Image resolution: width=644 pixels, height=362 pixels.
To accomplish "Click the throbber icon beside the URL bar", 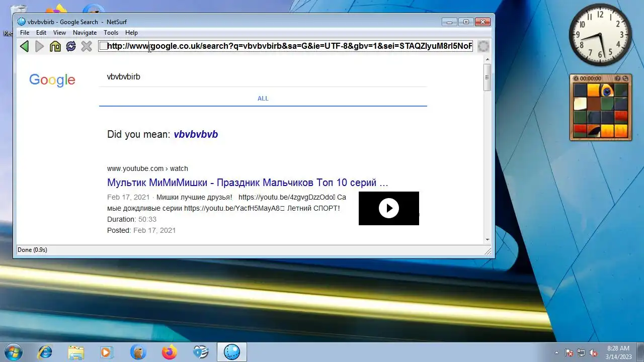I will coord(483,46).
